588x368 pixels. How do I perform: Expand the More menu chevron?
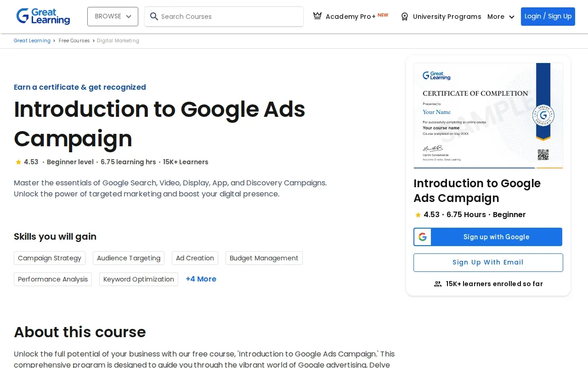tap(512, 17)
